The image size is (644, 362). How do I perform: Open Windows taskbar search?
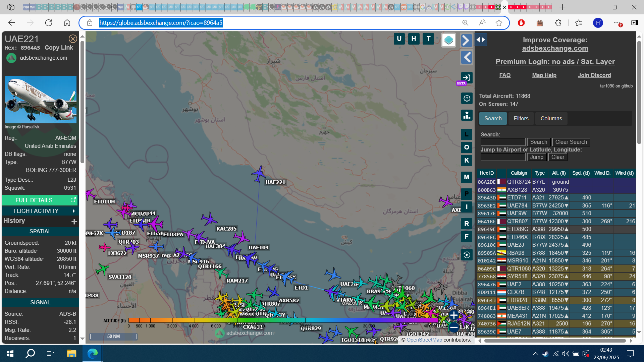pyautogui.click(x=31, y=354)
